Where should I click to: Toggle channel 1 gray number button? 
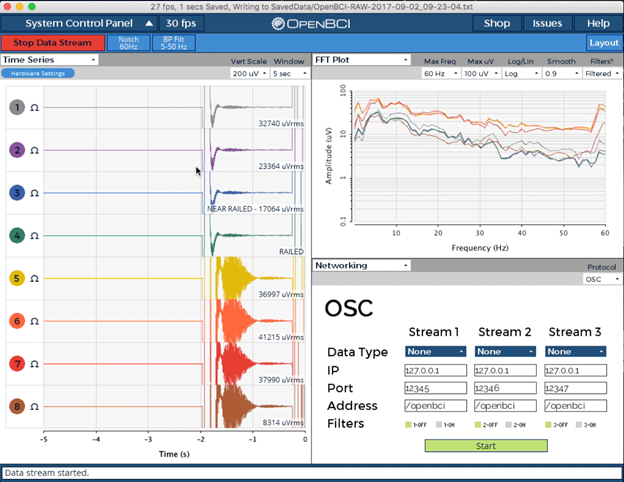pyautogui.click(x=17, y=107)
